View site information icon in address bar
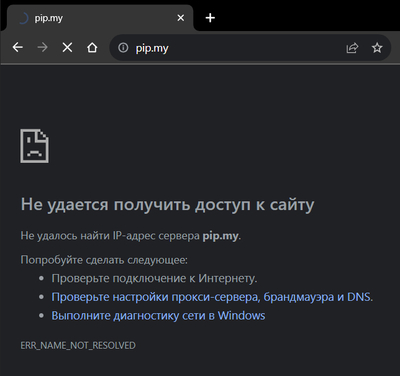Viewport: 400px width, 376px height. 123,48
